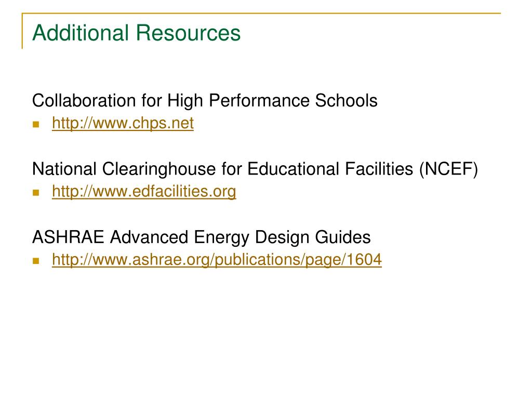The image size is (532, 399).
Task: Click the ASHRAE Advanced Energy Design Guides heading
Action: (202, 237)
